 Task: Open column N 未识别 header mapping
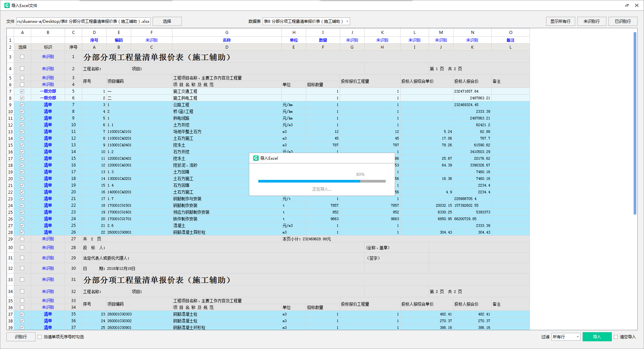coord(472,40)
